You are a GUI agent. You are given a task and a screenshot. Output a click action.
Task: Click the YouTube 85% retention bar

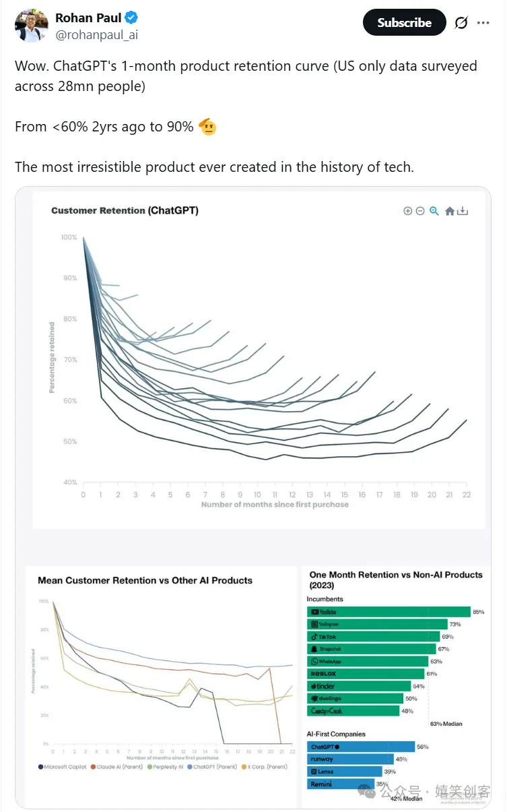point(388,612)
